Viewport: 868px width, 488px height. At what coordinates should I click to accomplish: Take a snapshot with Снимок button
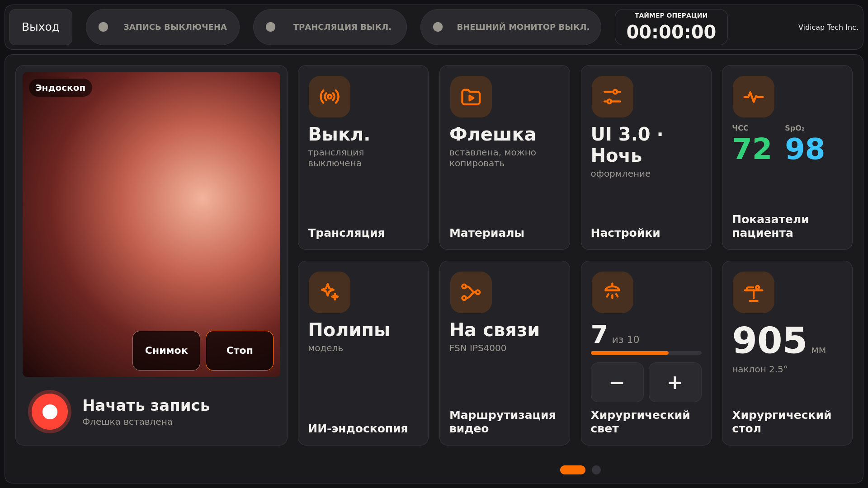[166, 351]
